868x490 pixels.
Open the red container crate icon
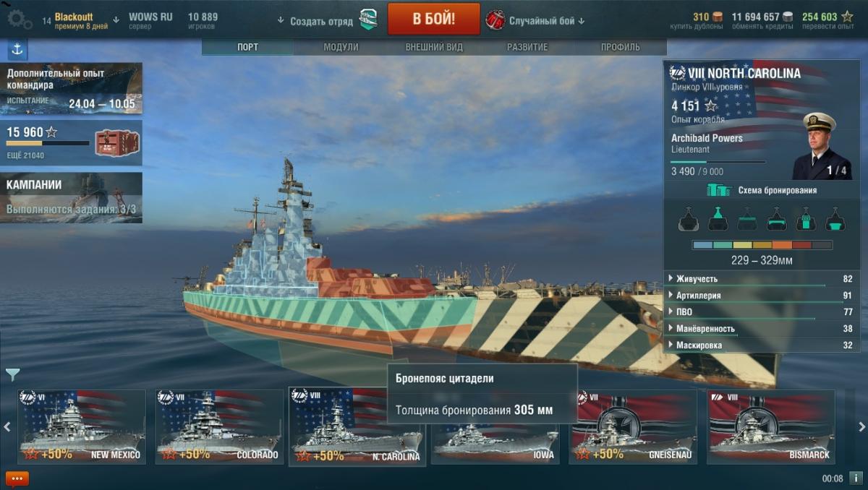click(115, 142)
